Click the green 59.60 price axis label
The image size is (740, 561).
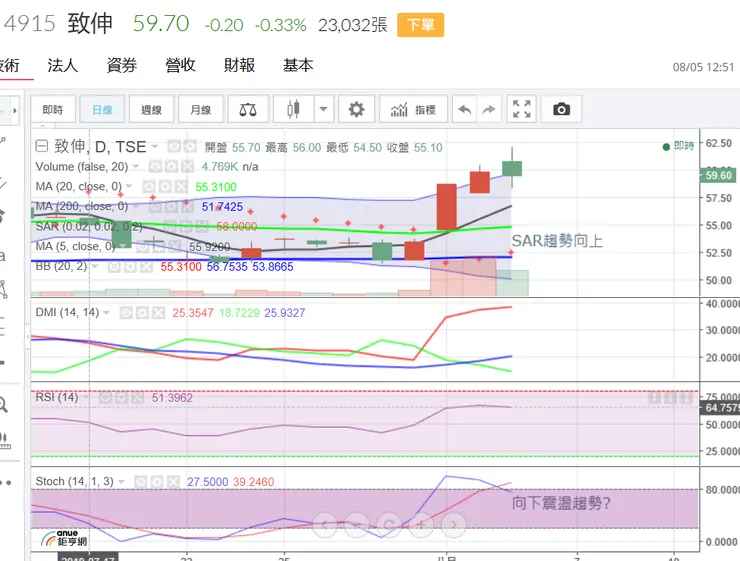718,175
